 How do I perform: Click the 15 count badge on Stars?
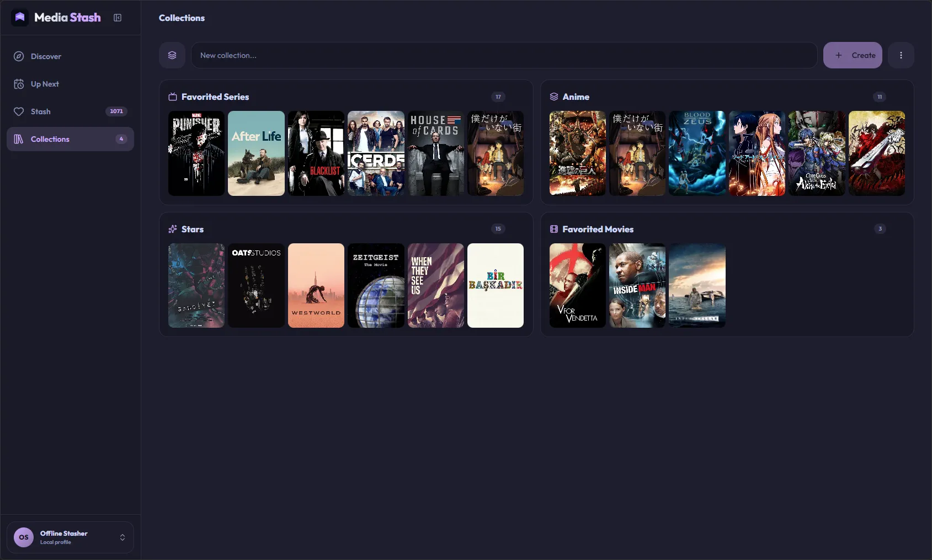(x=498, y=228)
